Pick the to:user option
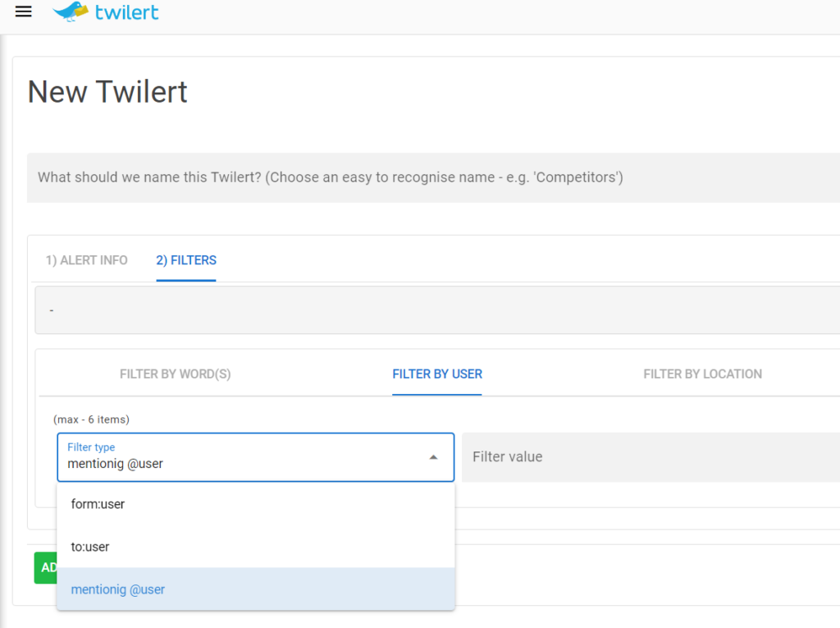This screenshot has height=628, width=840. click(x=90, y=547)
